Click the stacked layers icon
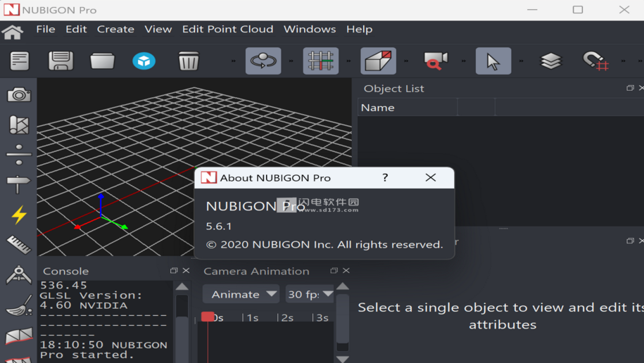The height and width of the screenshot is (363, 644). pos(551,60)
